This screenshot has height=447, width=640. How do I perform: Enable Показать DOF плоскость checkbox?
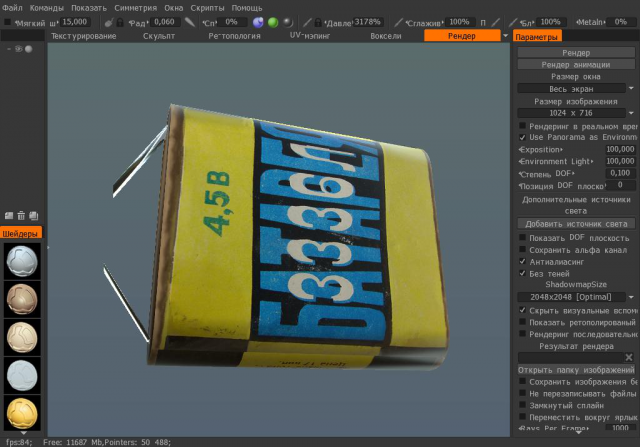click(522, 237)
